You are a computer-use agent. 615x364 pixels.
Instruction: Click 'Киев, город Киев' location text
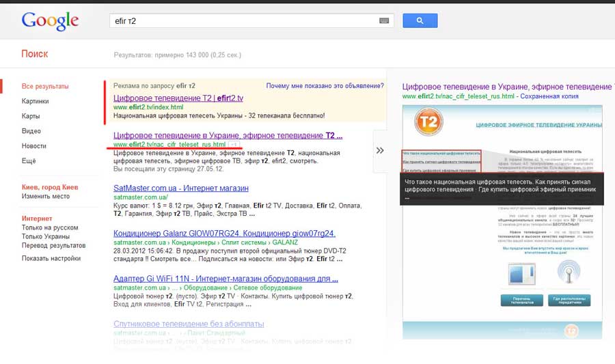50,187
